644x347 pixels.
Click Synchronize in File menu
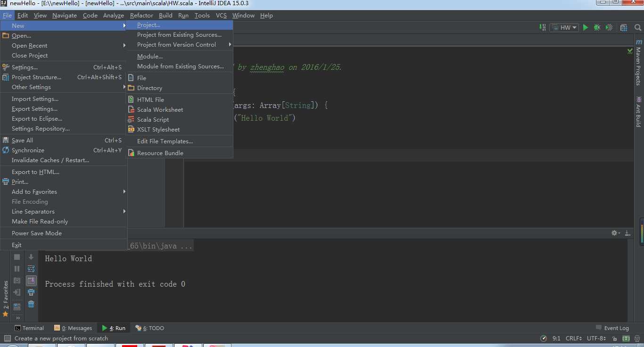point(64,150)
